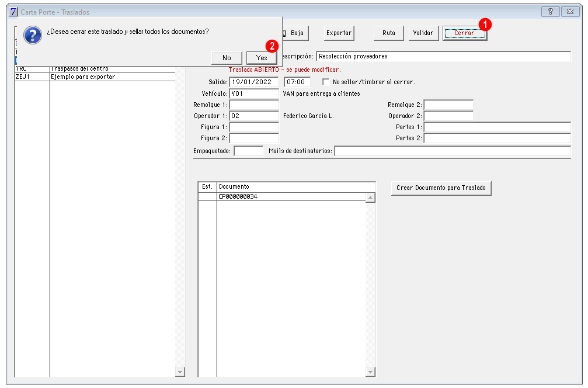Screen dimensions: 588x388
Task: Click the Salida time field 07:00
Action: coord(297,82)
